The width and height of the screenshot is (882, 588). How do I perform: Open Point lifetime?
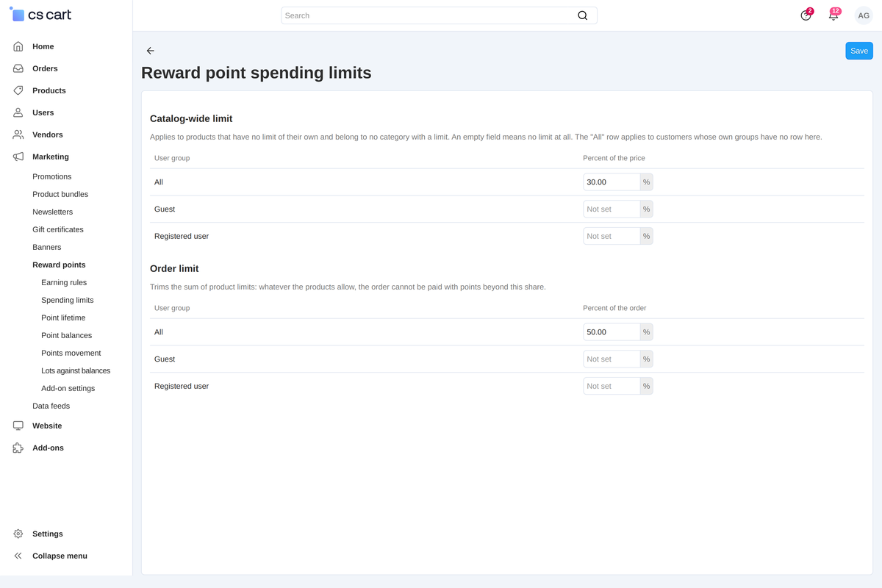(x=63, y=318)
